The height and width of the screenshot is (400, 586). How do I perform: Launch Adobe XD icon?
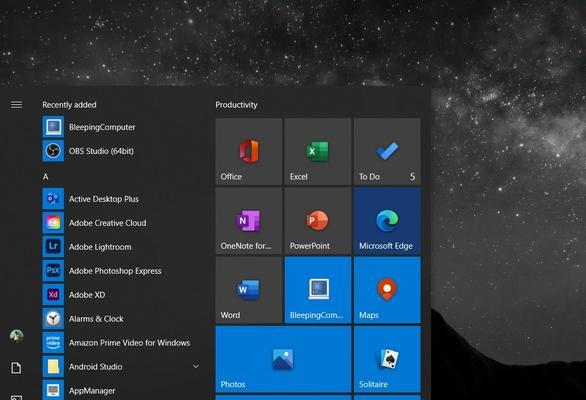[53, 294]
